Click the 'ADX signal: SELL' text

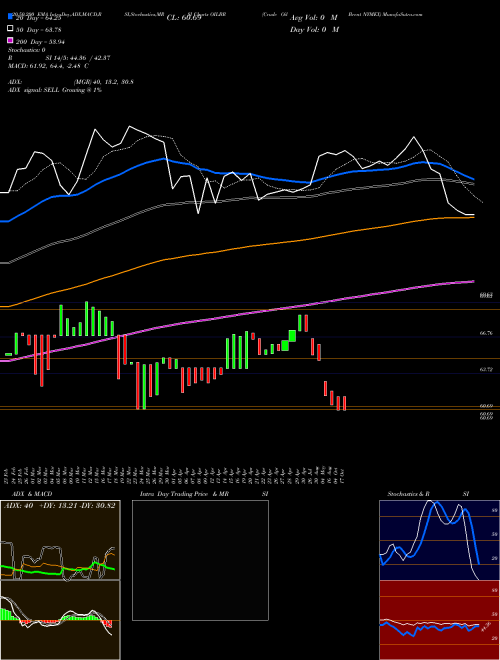[x=34, y=90]
